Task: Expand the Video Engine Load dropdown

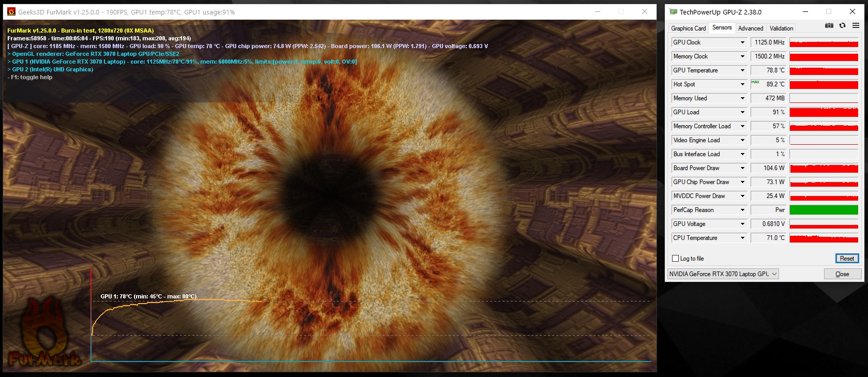Action: [x=742, y=140]
